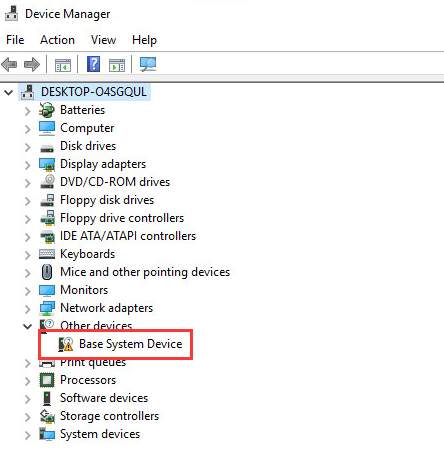Expand the Batteries node arrow
Image resolution: width=444 pixels, height=467 pixels.
point(28,111)
